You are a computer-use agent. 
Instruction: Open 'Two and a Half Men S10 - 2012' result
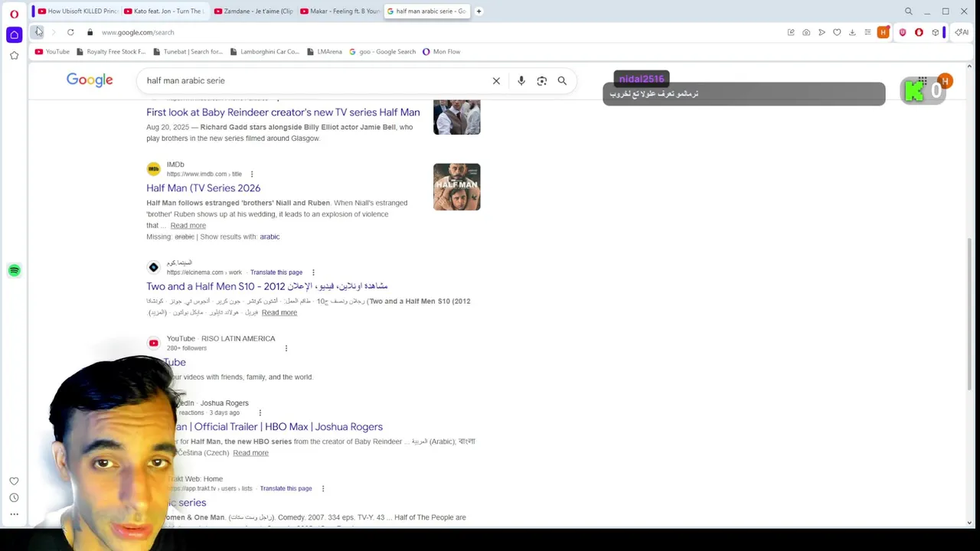(x=267, y=286)
